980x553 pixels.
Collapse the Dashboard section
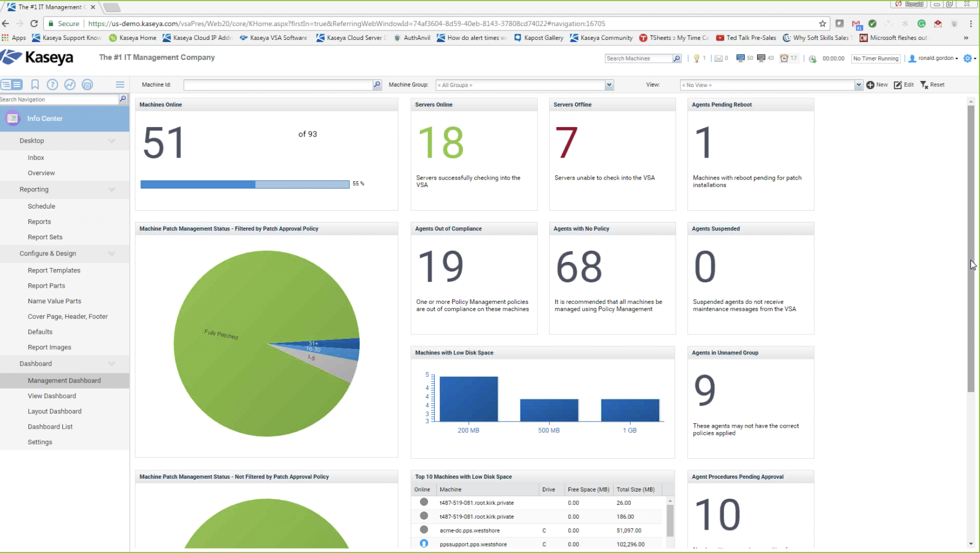click(x=111, y=364)
